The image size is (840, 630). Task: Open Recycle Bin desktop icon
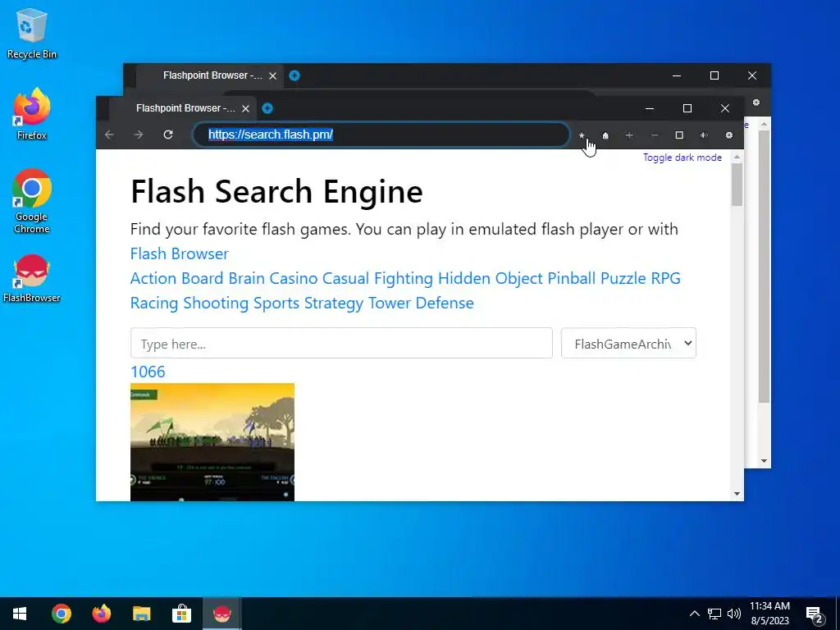[32, 33]
